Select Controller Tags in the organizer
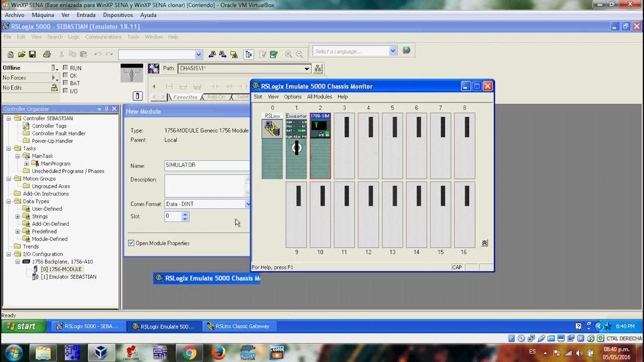This screenshot has width=644, height=362. point(49,126)
